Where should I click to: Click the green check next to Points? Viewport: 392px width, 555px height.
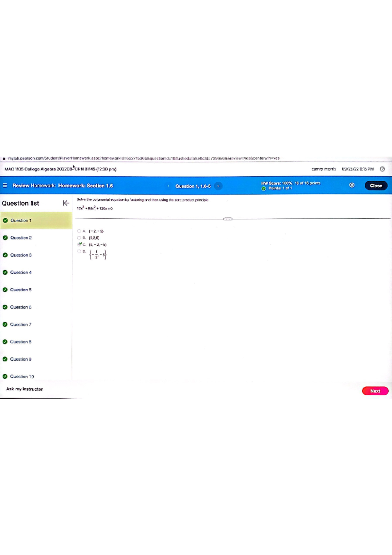(x=264, y=189)
